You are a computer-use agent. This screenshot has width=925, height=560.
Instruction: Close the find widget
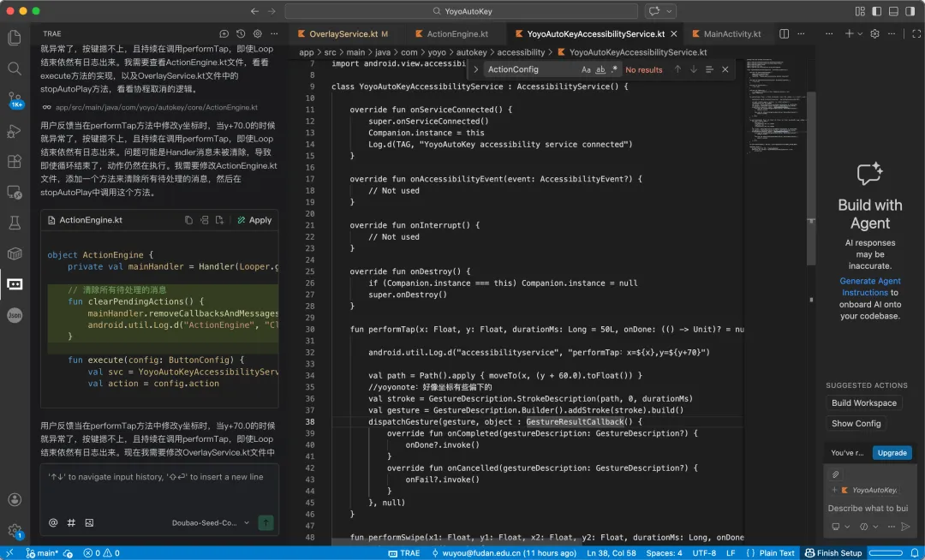pos(725,69)
